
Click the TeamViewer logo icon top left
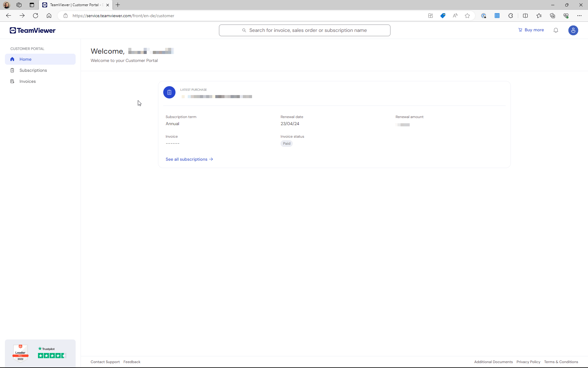tap(13, 30)
